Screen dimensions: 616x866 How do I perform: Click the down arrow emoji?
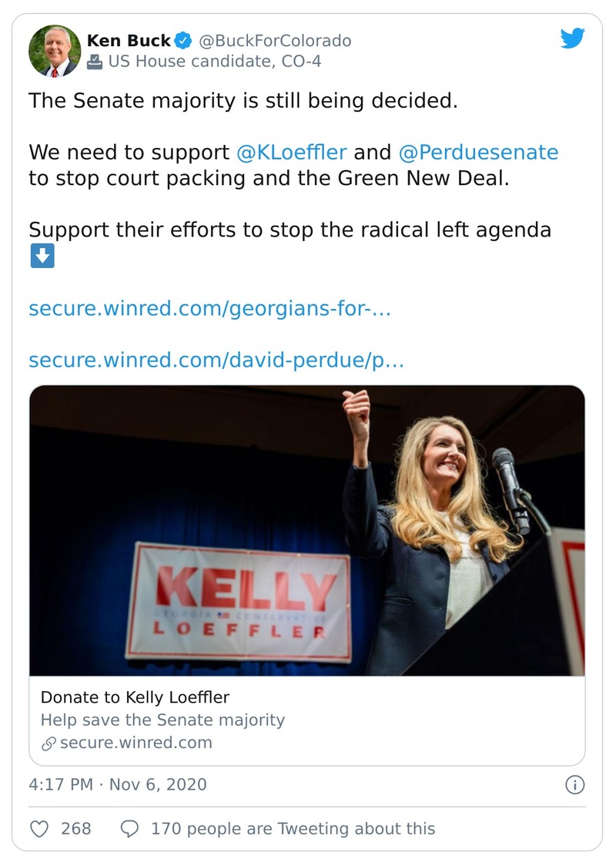(42, 257)
